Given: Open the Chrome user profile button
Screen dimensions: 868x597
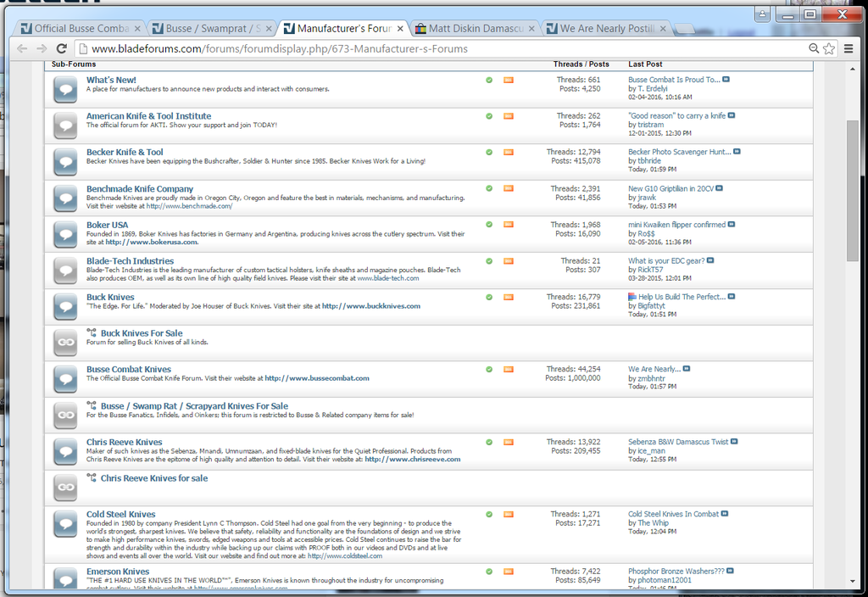Looking at the screenshot, I should pyautogui.click(x=763, y=15).
